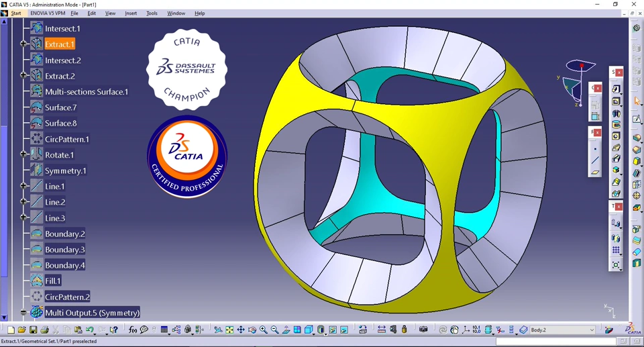Open the Insert menu
Viewport: 644px width, 347px height.
coord(131,13)
